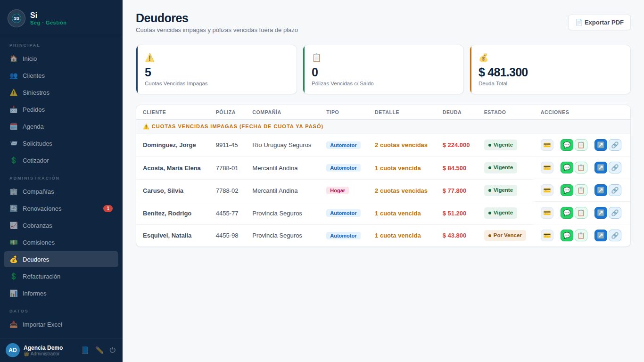Go to Inicio in the sidebar

point(61,59)
